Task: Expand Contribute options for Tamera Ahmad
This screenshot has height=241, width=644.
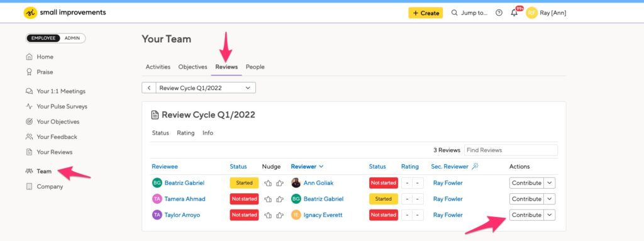Action: 550,199
